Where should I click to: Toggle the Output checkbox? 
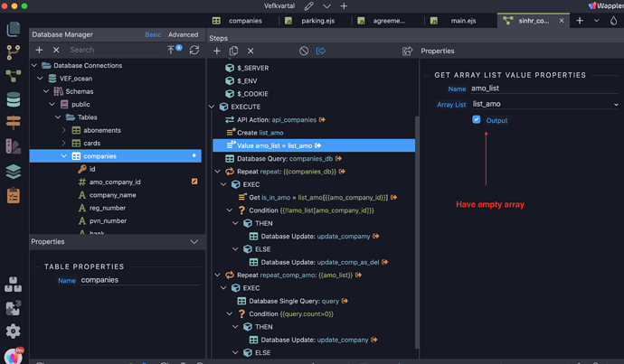click(x=477, y=119)
